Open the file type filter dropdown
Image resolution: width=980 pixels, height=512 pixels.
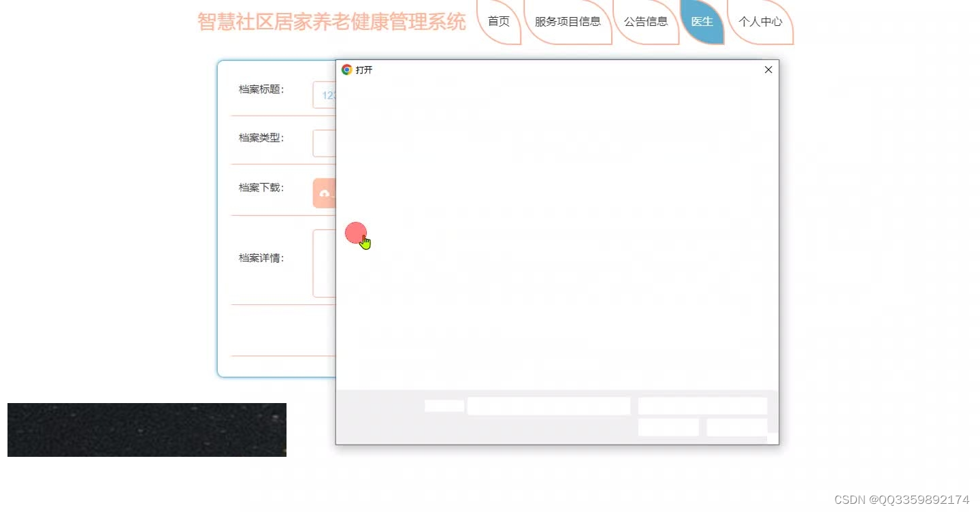point(702,406)
